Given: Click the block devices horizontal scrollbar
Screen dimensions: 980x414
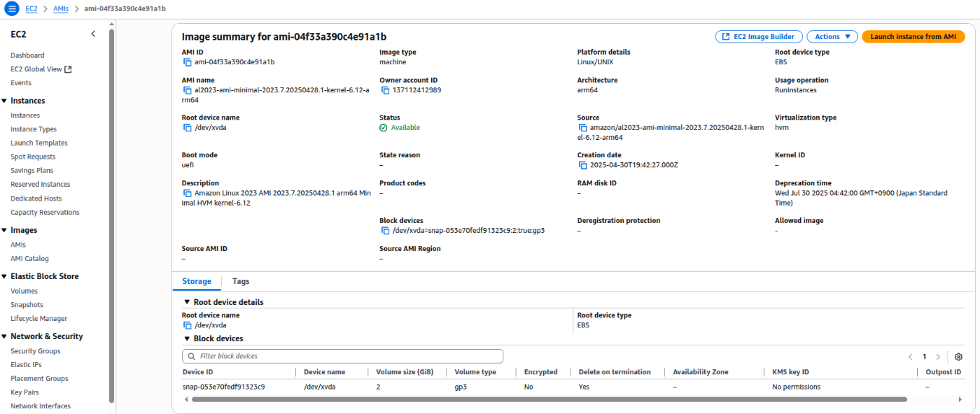Looking at the screenshot, I should (549, 399).
